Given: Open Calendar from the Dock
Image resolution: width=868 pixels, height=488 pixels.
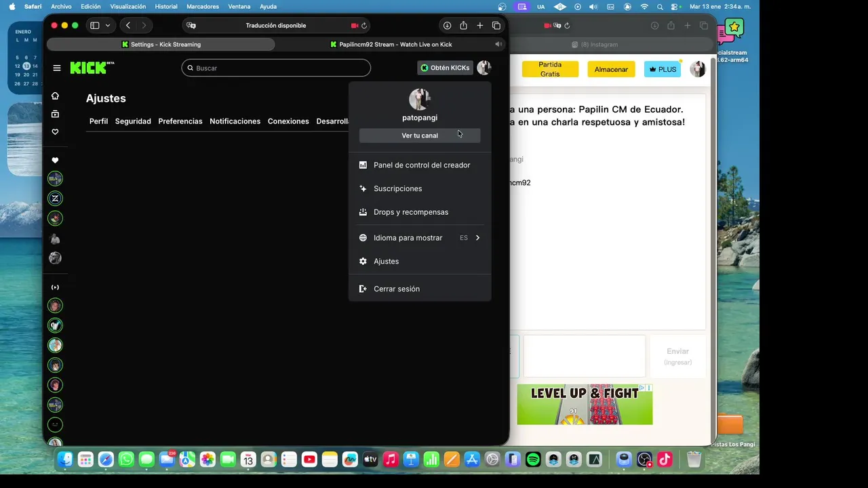Looking at the screenshot, I should pos(248,460).
